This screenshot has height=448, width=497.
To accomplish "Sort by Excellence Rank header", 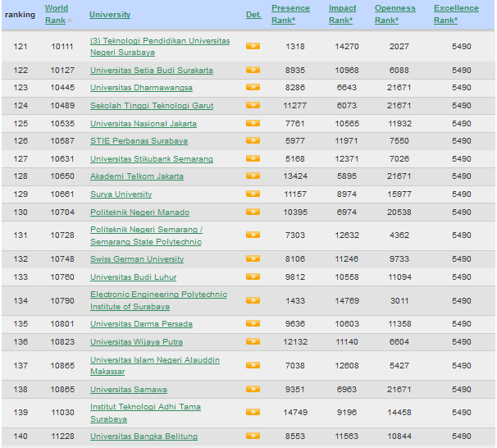I will pyautogui.click(x=456, y=14).
